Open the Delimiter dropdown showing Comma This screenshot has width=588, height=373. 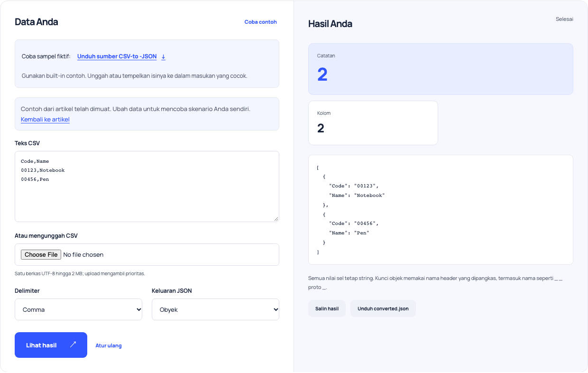[x=78, y=309]
